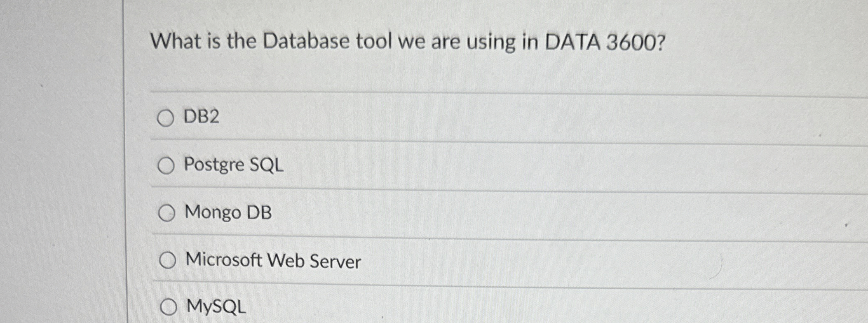868x323 pixels.
Task: Select the MySQL radio button
Action: [168, 306]
